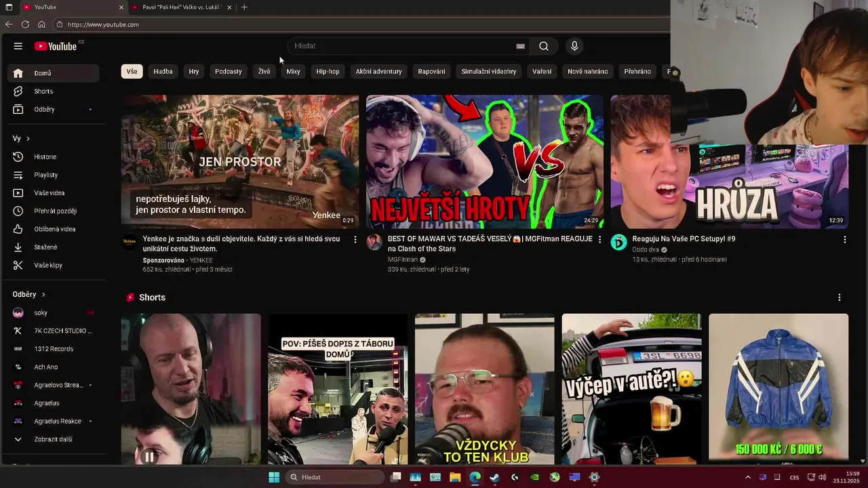This screenshot has width=868, height=488.
Task: Select the Hudba filter chip
Action: tap(163, 71)
